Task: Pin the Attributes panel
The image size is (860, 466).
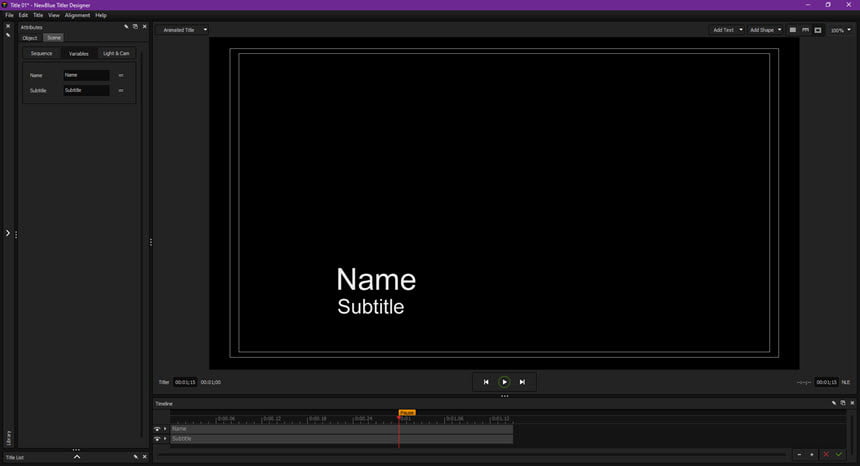Action: click(x=126, y=26)
